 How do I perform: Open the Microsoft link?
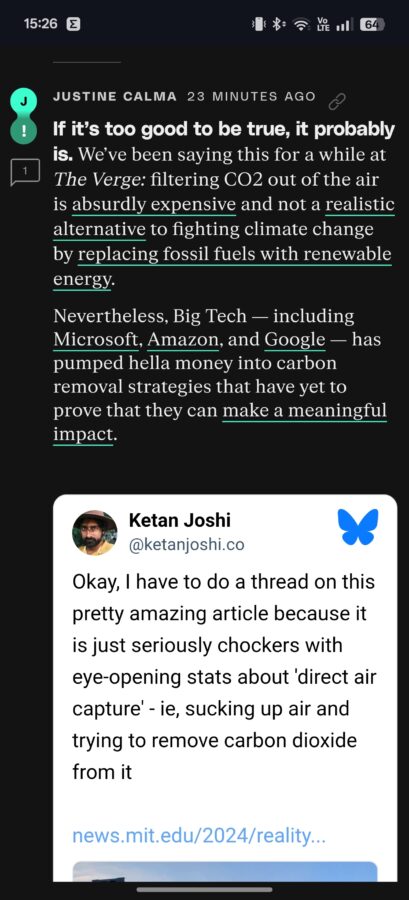[x=96, y=340]
